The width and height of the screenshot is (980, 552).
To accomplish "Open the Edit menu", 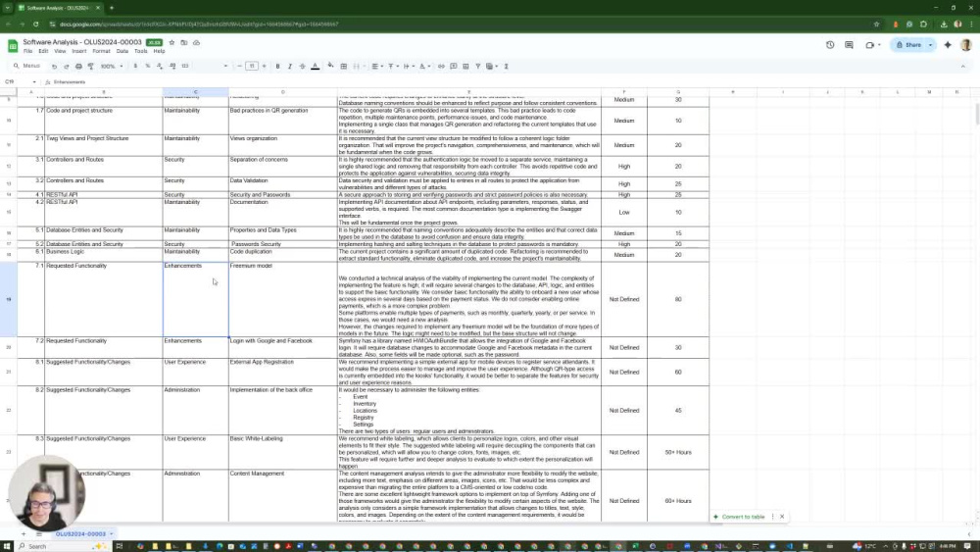I will (43, 51).
